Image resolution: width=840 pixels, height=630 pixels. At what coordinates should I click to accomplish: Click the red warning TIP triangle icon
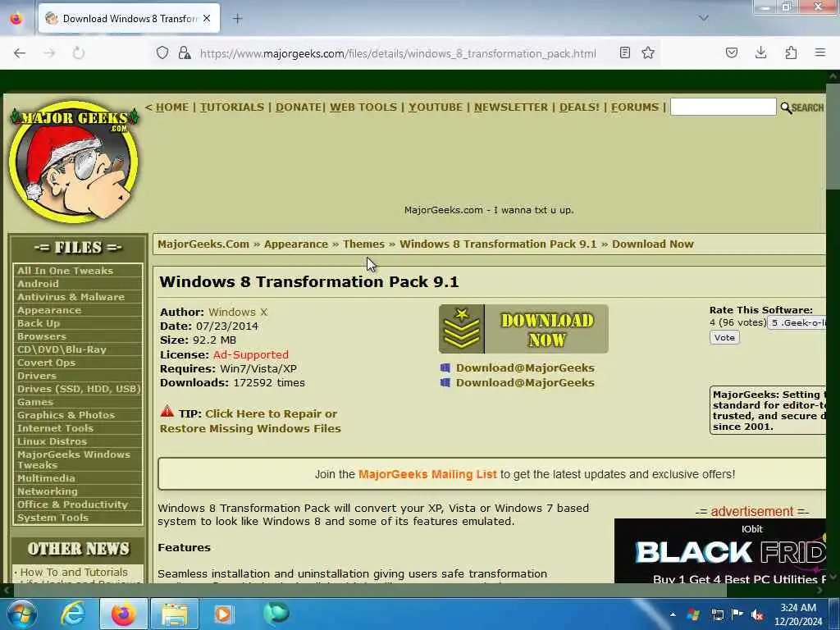(x=167, y=412)
